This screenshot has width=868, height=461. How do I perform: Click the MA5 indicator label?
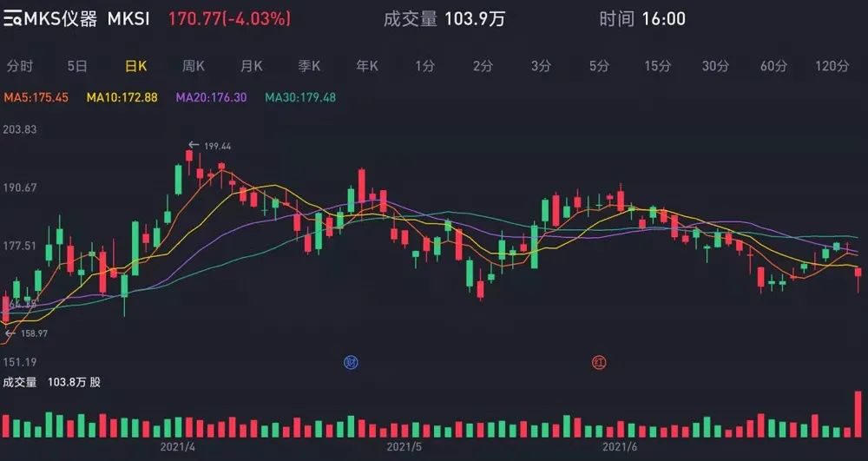[36, 98]
